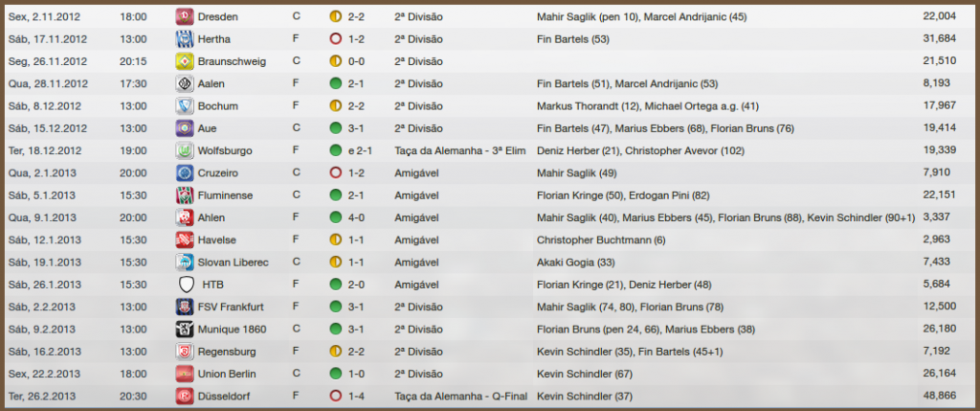980x411 pixels.
Task: Click the Fluminense club crest
Action: (x=185, y=194)
